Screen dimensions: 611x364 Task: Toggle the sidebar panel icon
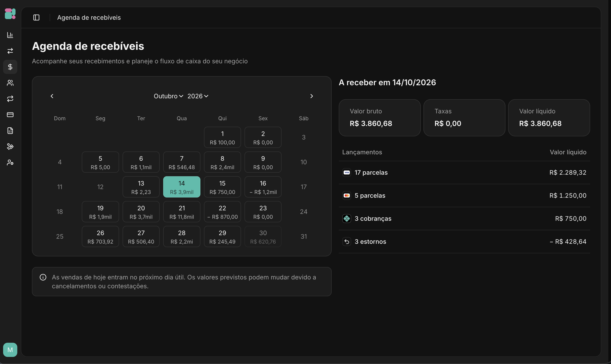click(36, 17)
